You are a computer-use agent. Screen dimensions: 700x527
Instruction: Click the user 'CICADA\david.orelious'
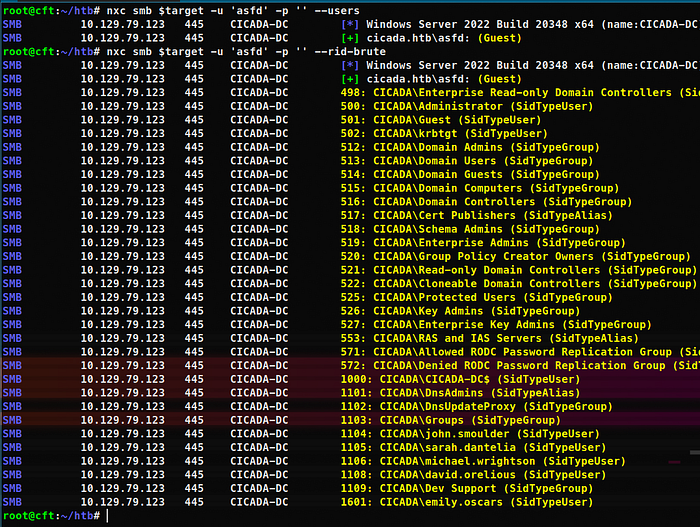(447, 475)
